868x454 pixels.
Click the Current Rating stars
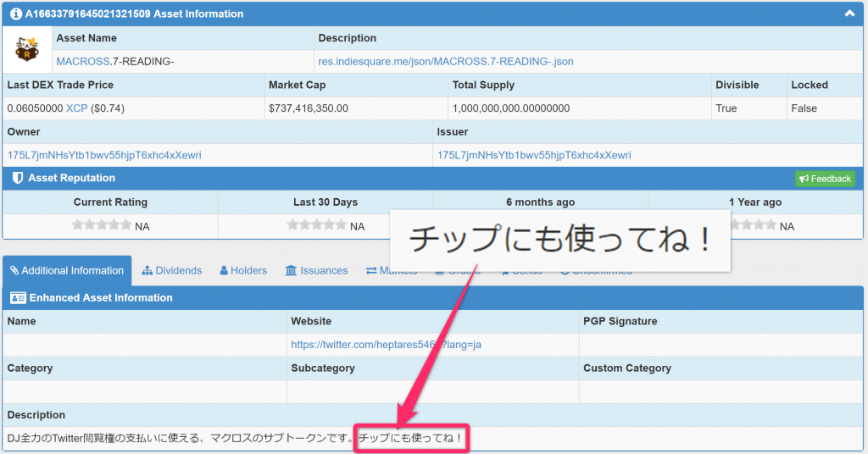pos(102,225)
